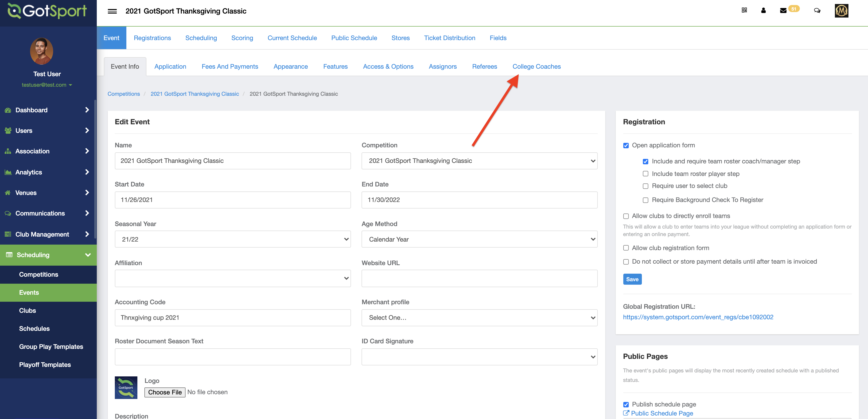
Task: Click the organization logo avatar in header
Action: pyautogui.click(x=841, y=11)
